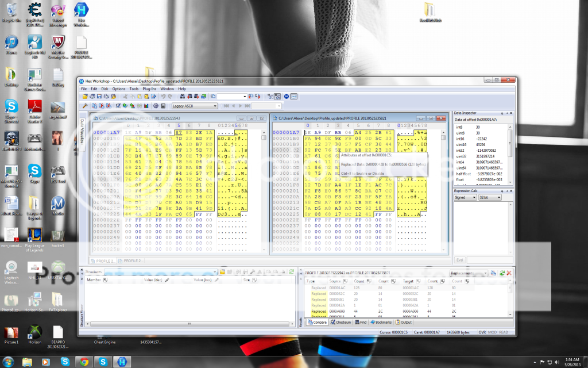Screen dimensions: 588x368
Task: Click the Save disk icon
Action: click(98, 97)
